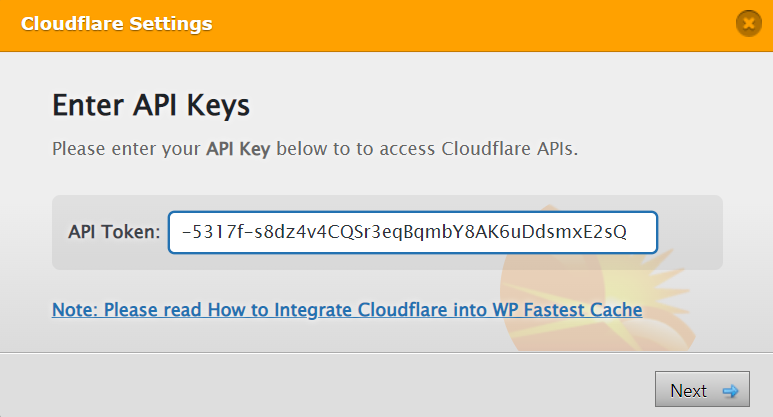
Task: Click the gray panel right of token field
Action: (x=690, y=232)
